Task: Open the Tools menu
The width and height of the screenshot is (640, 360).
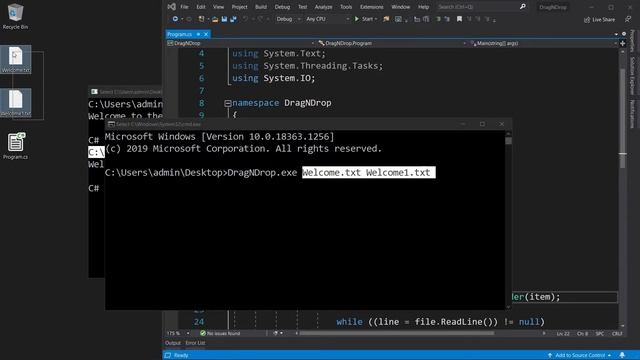Action: (x=346, y=7)
